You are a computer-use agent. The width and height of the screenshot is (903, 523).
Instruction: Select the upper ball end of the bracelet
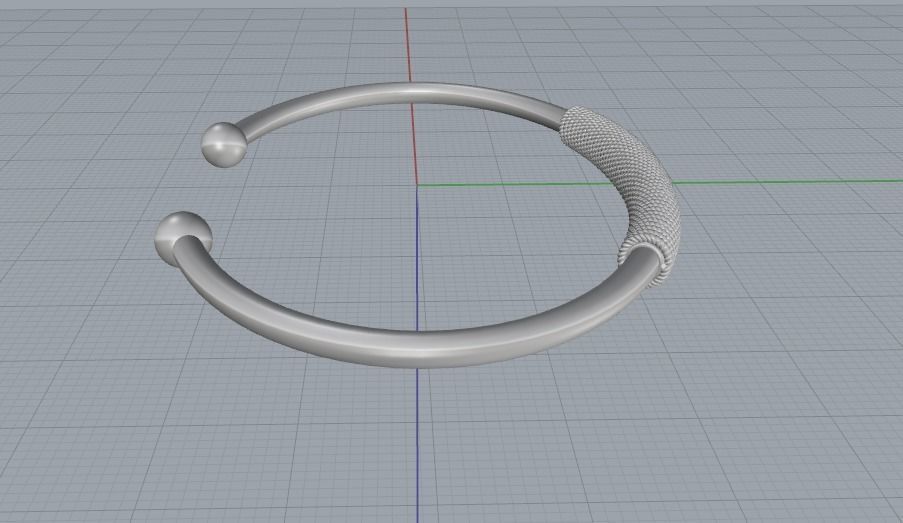coord(224,145)
